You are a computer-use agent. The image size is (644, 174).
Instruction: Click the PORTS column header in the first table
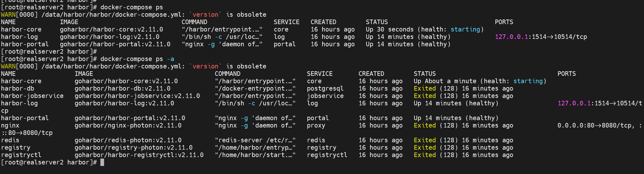tap(504, 22)
